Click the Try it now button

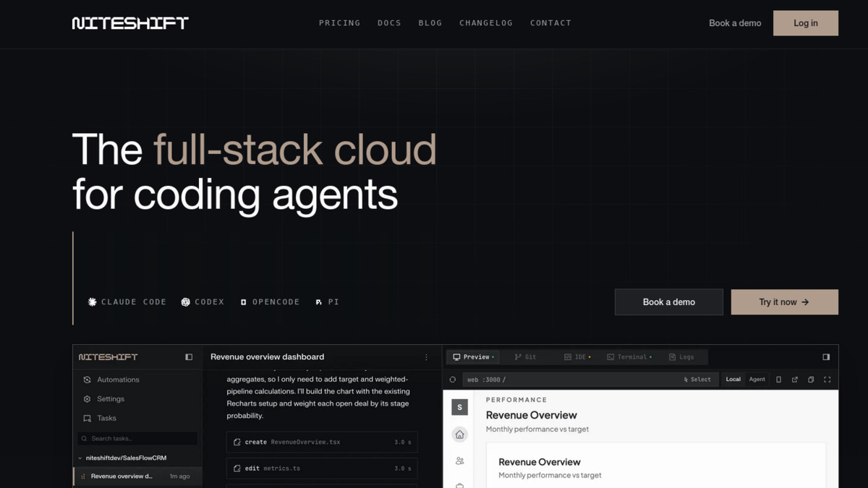[x=785, y=302]
